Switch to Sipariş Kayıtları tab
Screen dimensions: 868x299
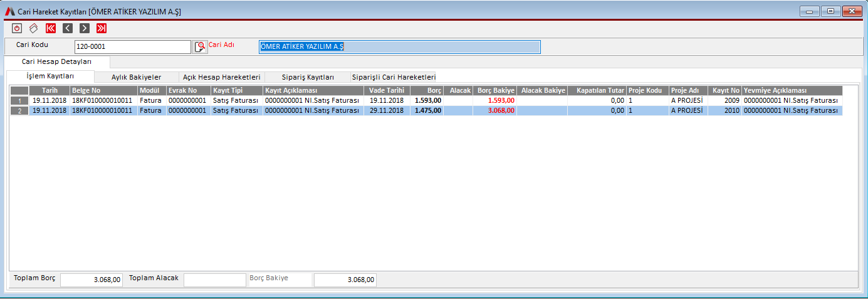tap(308, 77)
